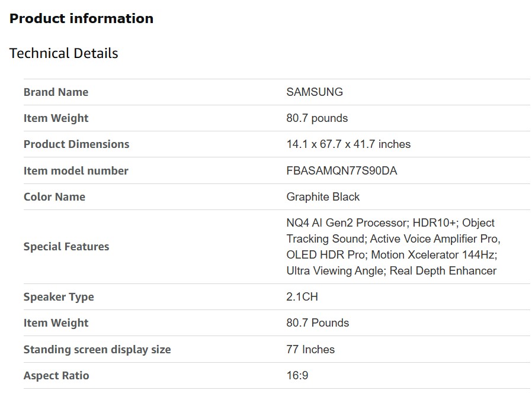Click the NQ4 AI Gen2 Processor text
532x400 pixels.
pyautogui.click(x=347, y=223)
